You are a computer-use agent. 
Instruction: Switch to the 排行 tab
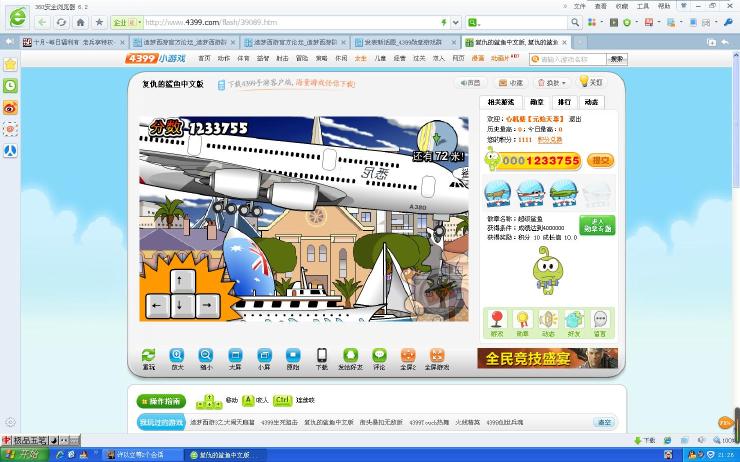564,102
